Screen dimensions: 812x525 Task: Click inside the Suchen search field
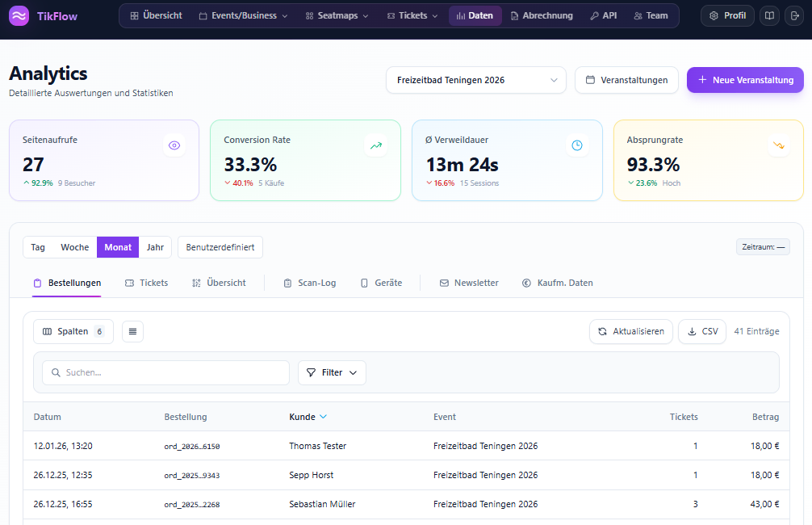[x=165, y=372]
